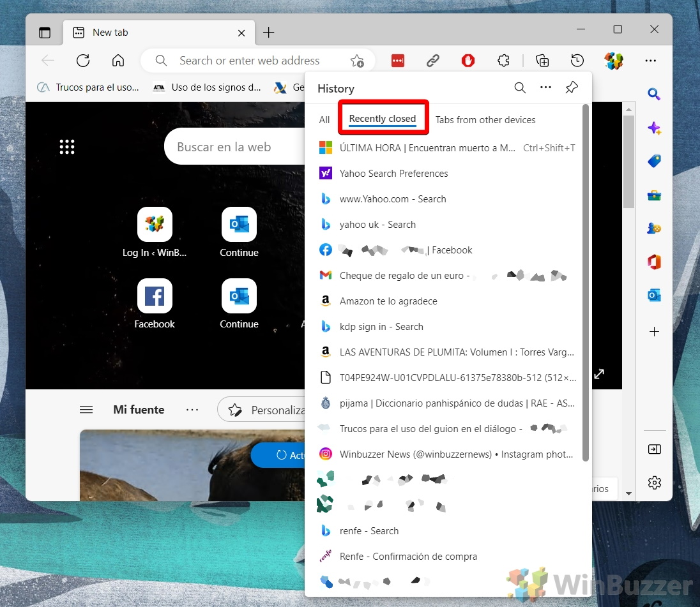Open the upper Outlook Continue tile
The image size is (700, 607).
pyautogui.click(x=239, y=232)
